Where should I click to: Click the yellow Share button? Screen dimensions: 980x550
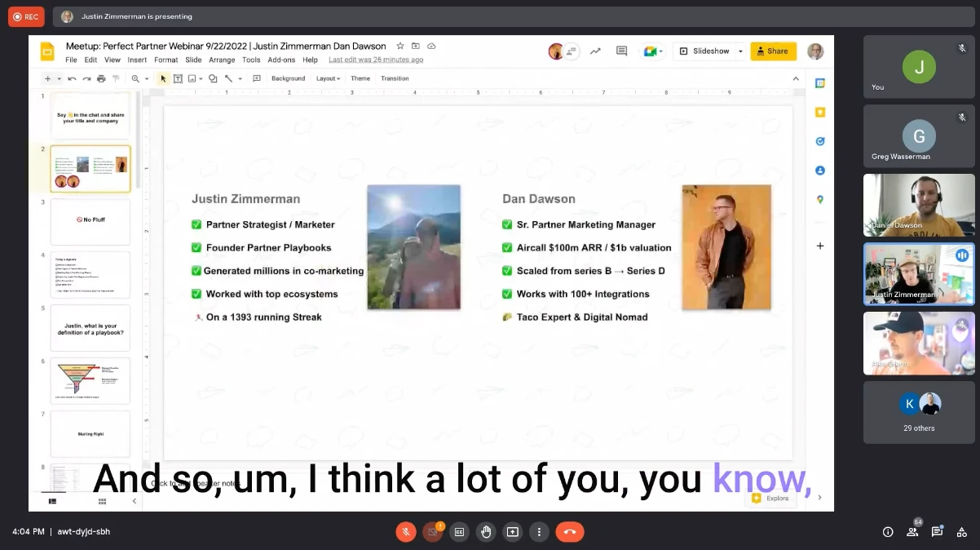pyautogui.click(x=772, y=51)
